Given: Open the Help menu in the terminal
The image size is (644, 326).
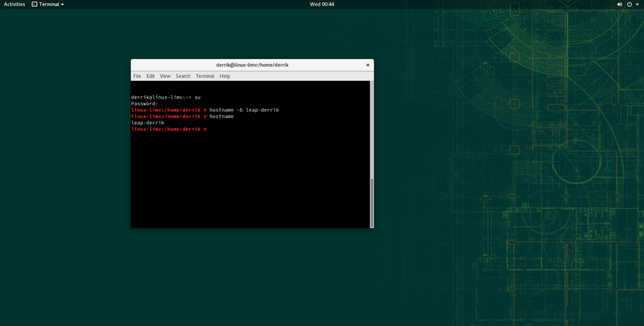Looking at the screenshot, I should 224,76.
